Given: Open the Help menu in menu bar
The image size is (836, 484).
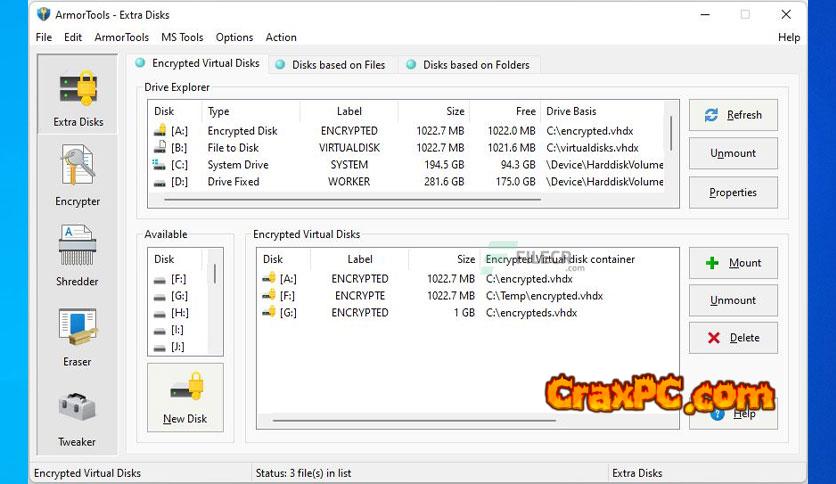Looking at the screenshot, I should 789,37.
